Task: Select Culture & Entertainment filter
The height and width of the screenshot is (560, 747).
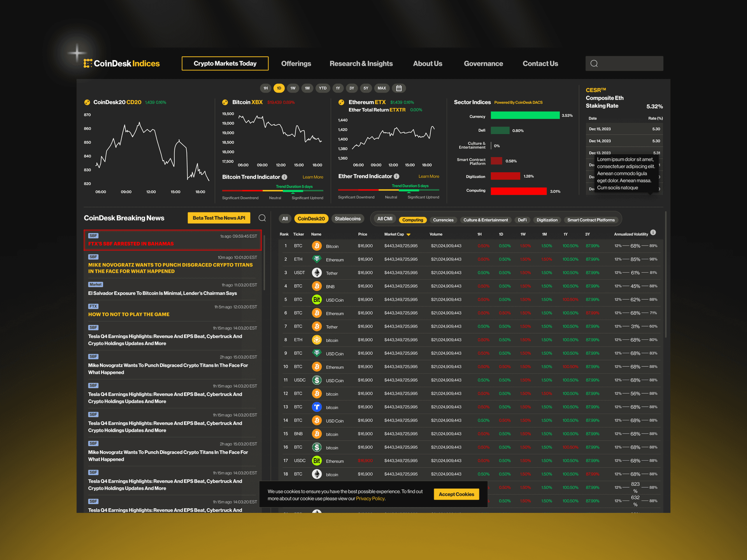Action: click(486, 220)
